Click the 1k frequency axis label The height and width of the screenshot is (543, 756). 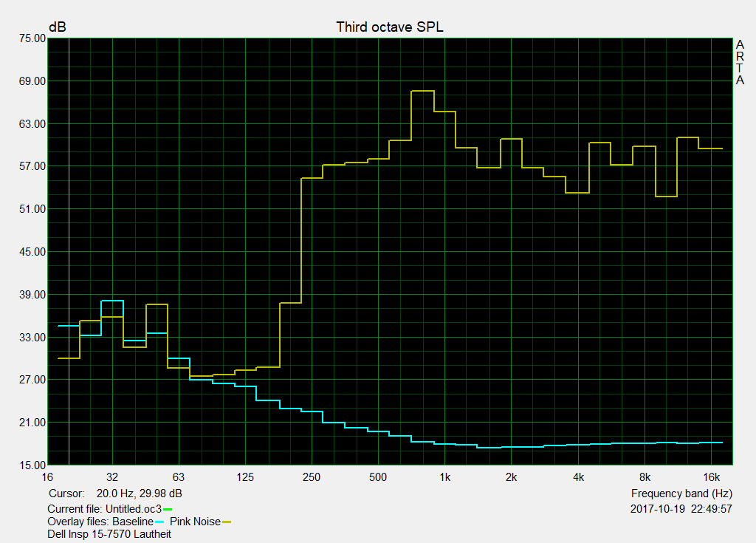coord(444,477)
